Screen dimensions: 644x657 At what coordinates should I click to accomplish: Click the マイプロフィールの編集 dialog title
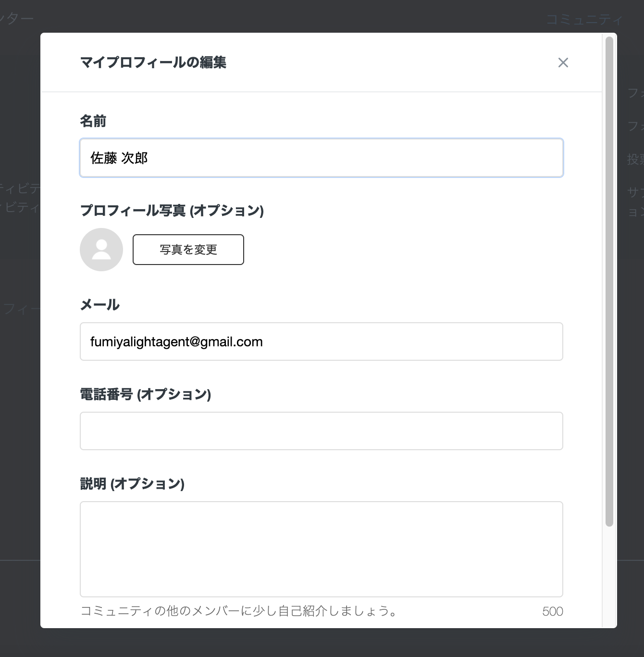[155, 62]
